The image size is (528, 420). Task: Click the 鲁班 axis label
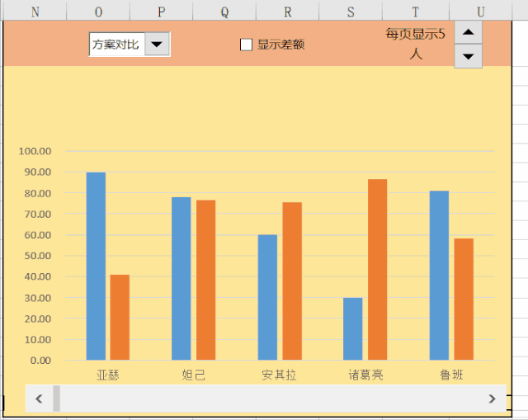coord(451,375)
